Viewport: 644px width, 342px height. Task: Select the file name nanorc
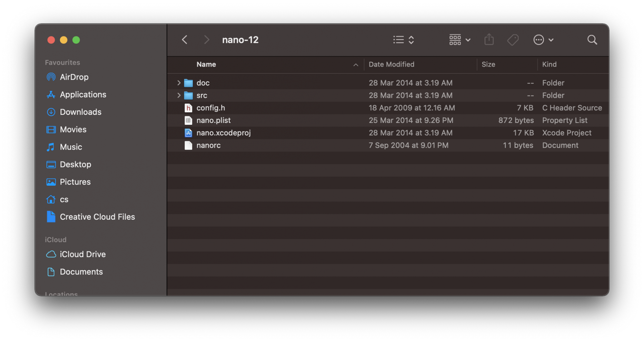[x=208, y=145]
